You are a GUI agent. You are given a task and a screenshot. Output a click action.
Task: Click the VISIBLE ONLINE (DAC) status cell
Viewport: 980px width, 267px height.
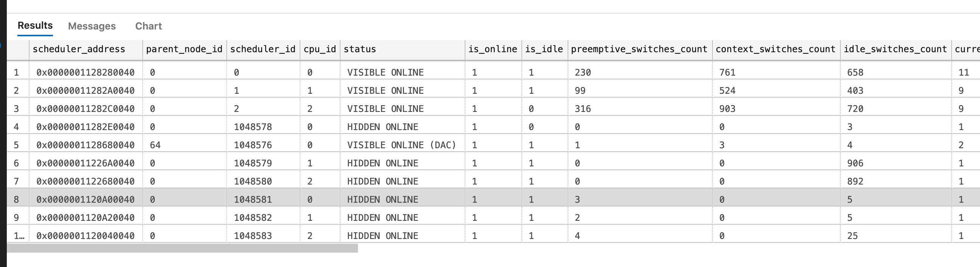pyautogui.click(x=401, y=145)
